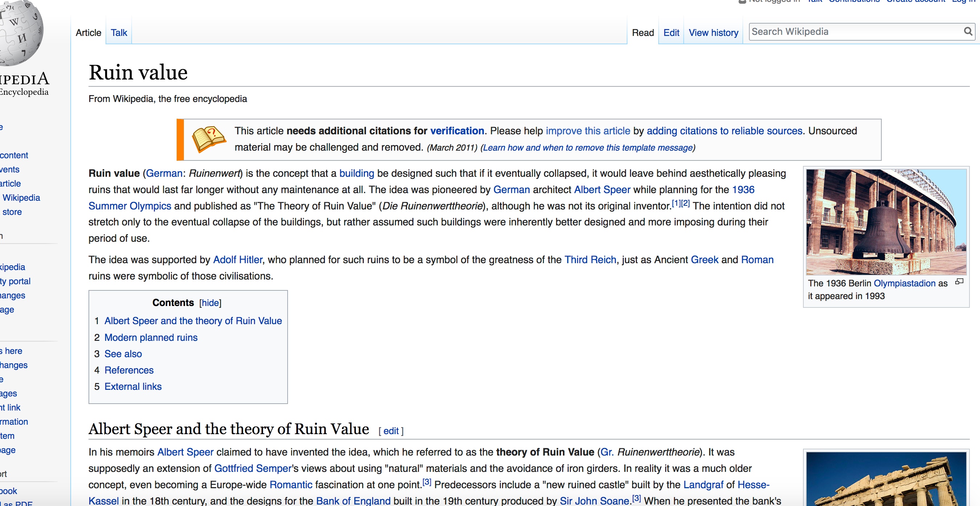Jump to See also section
980x506 pixels.
pos(123,354)
